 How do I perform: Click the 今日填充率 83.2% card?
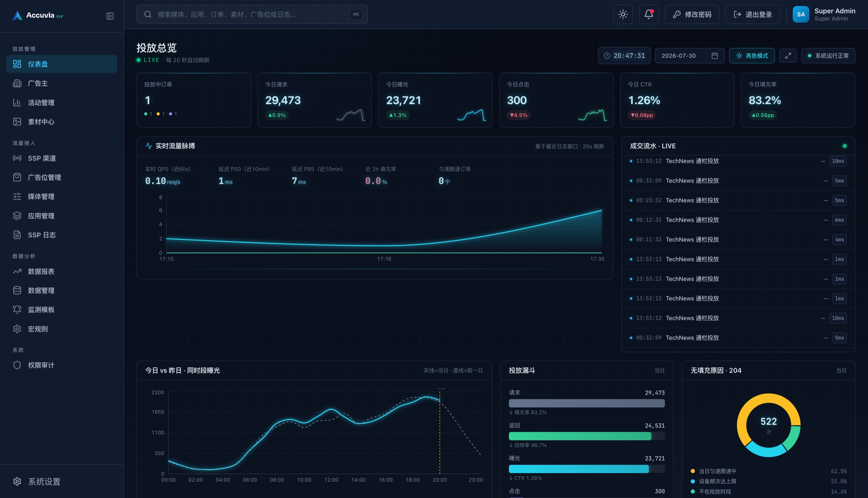(798, 100)
